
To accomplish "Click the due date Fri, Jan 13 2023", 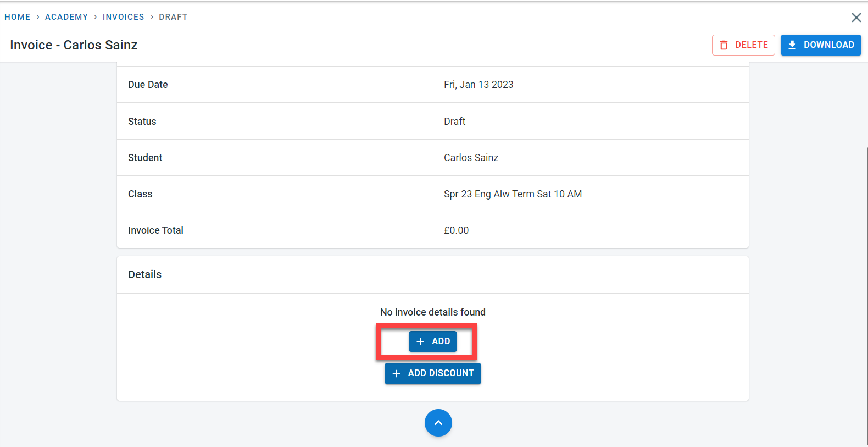I will (x=478, y=85).
